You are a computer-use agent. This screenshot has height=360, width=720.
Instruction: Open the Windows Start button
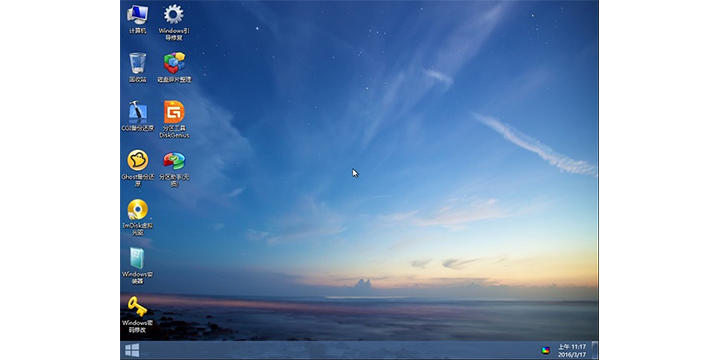(132, 350)
